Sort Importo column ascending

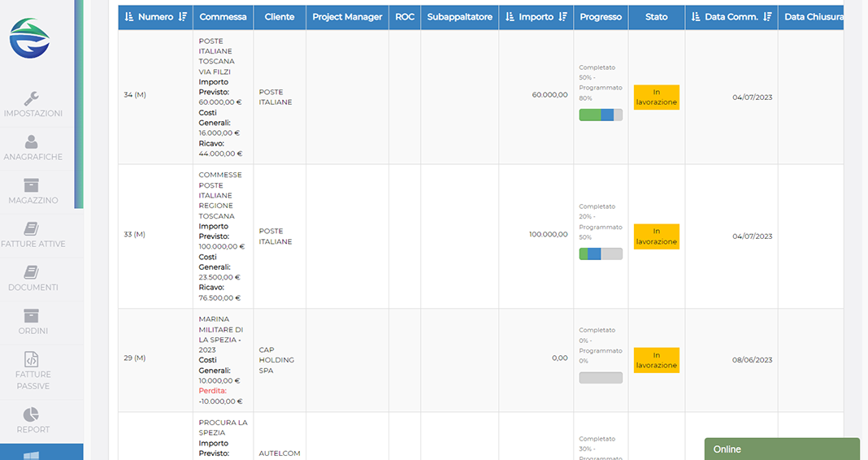pos(510,17)
